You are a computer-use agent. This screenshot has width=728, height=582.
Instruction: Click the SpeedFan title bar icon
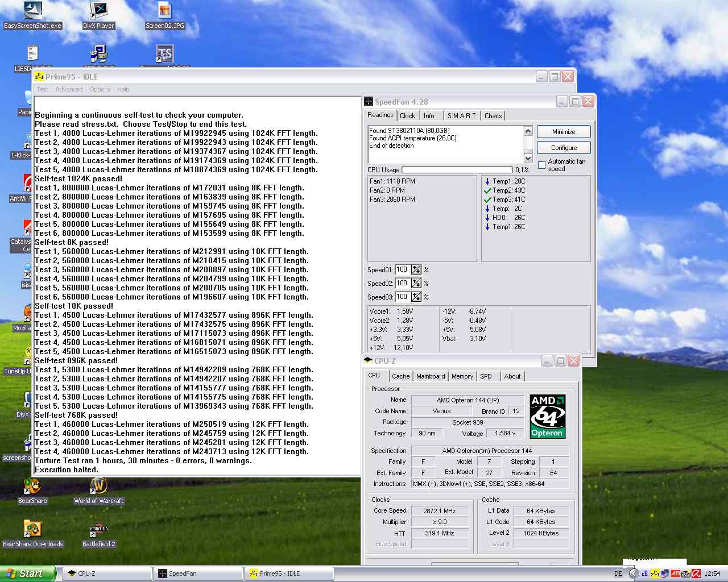(369, 101)
